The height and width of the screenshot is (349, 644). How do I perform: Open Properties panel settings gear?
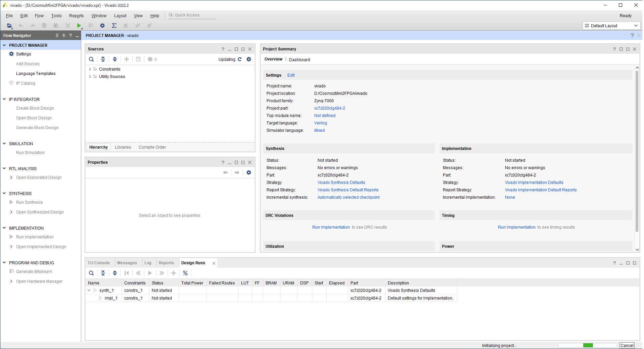(249, 172)
